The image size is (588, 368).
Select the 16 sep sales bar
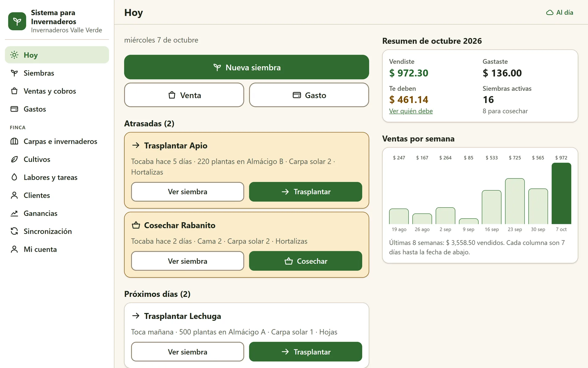pyautogui.click(x=492, y=207)
